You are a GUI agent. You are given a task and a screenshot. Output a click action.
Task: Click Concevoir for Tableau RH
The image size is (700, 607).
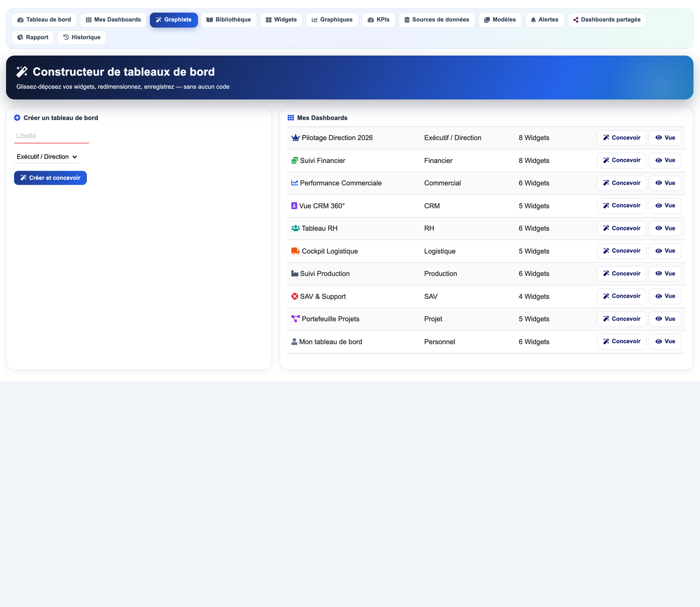(622, 228)
